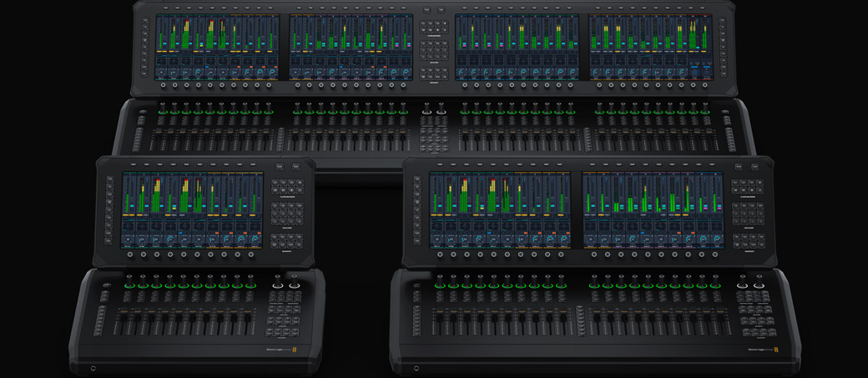Tap the leftmost touchscreen of the large console

pos(218,47)
